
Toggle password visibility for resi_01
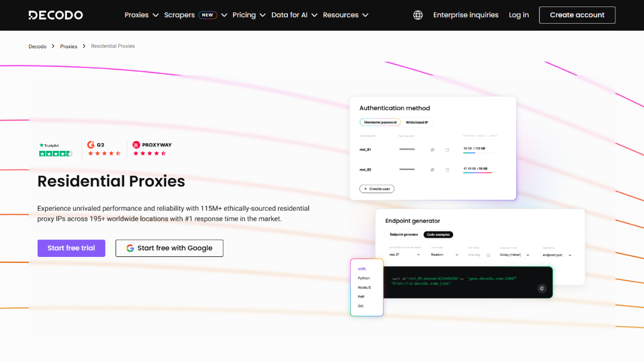pos(432,150)
